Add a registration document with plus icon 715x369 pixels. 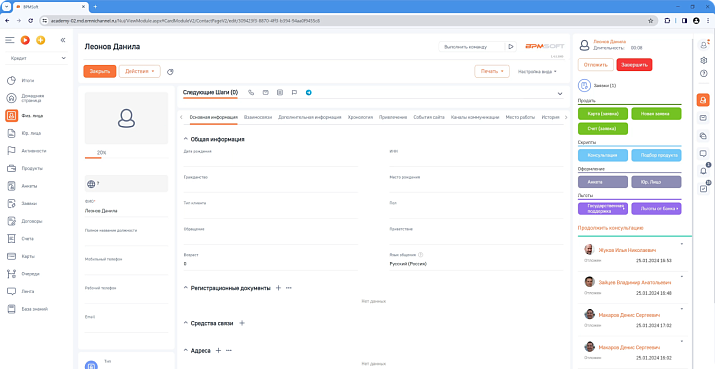click(278, 288)
